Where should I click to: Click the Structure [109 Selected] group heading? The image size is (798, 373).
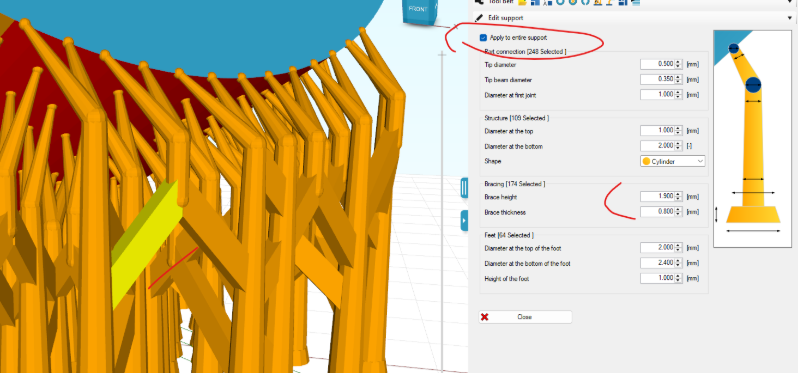pyautogui.click(x=517, y=118)
